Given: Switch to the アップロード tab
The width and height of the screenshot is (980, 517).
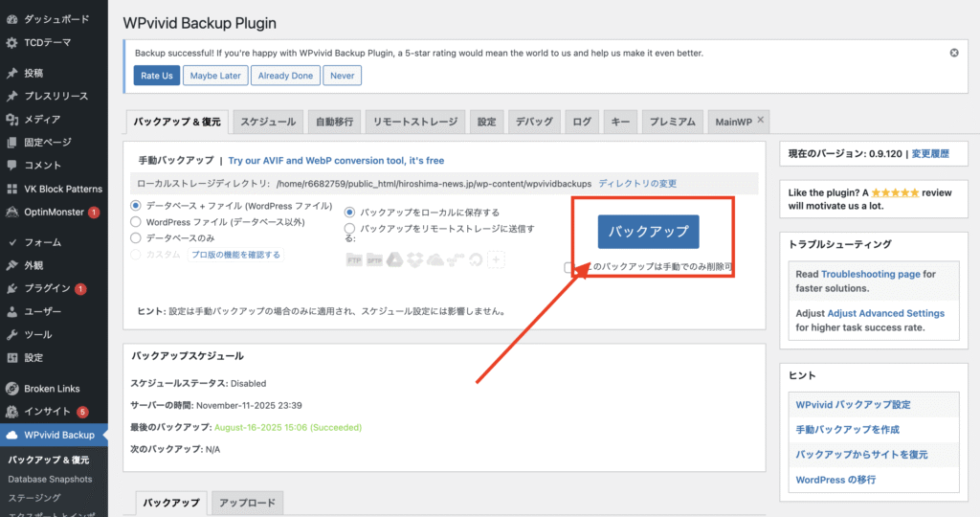Looking at the screenshot, I should 247,503.
